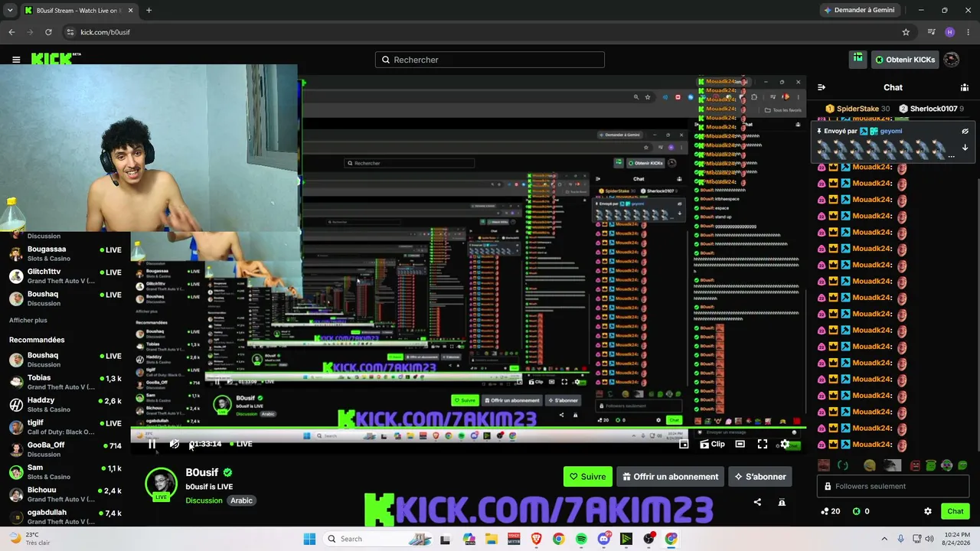Open the Clip creation button
980x551 pixels.
(712, 444)
